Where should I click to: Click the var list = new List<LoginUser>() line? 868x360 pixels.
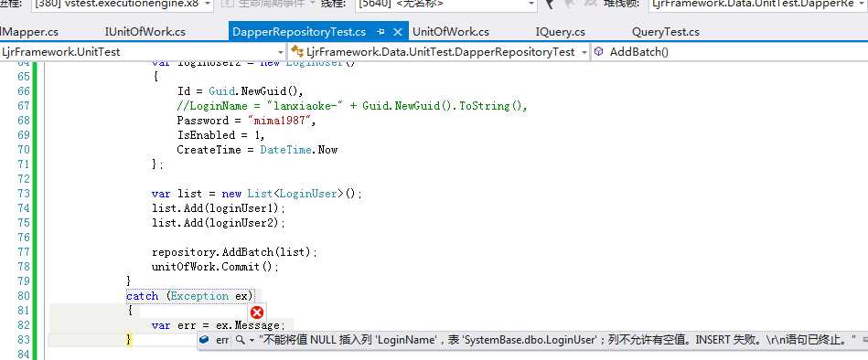(256, 194)
